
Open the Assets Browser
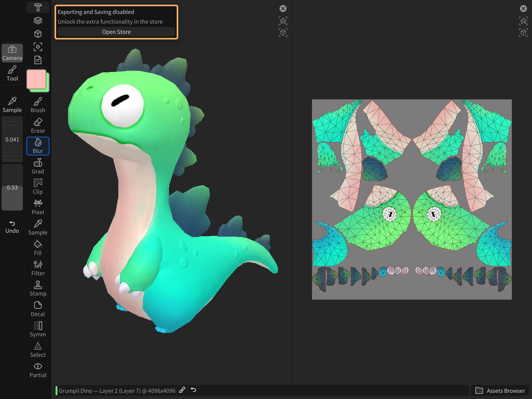point(500,390)
